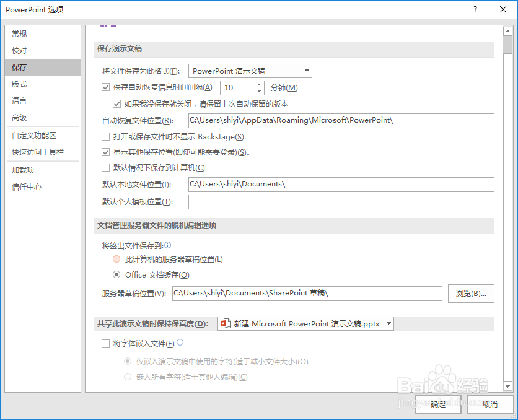
Task: Click the 浏览 button for server drafts
Action: (x=470, y=294)
